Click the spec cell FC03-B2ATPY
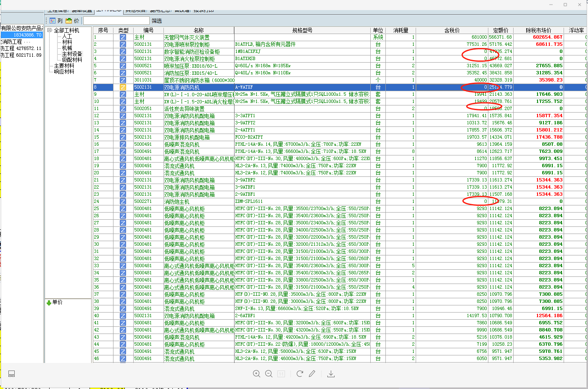The width and height of the screenshot is (588, 389). coord(302,137)
